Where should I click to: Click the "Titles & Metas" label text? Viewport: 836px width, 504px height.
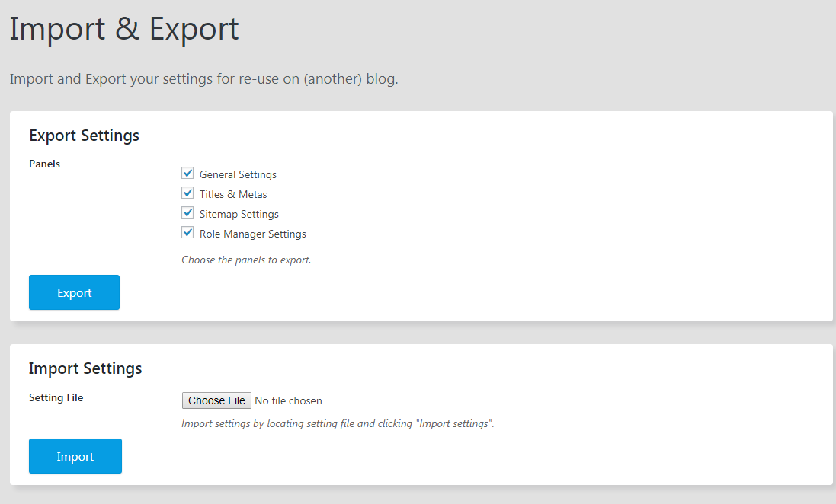click(233, 194)
